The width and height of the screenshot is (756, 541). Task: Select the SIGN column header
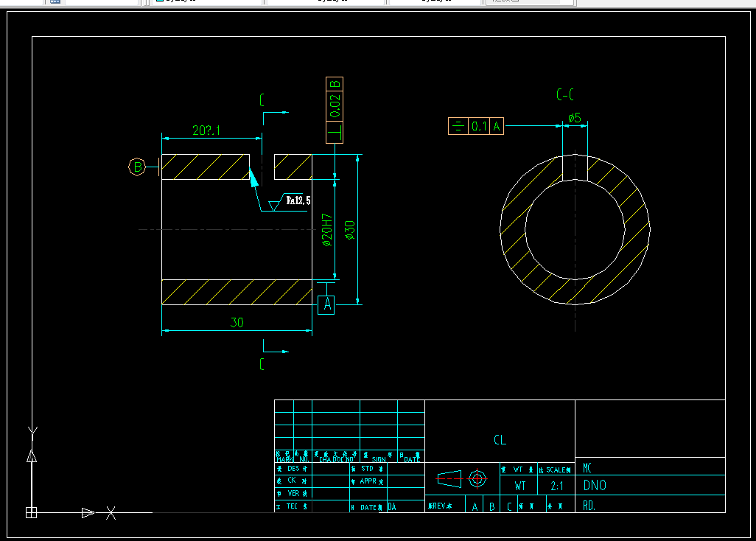pyautogui.click(x=379, y=459)
